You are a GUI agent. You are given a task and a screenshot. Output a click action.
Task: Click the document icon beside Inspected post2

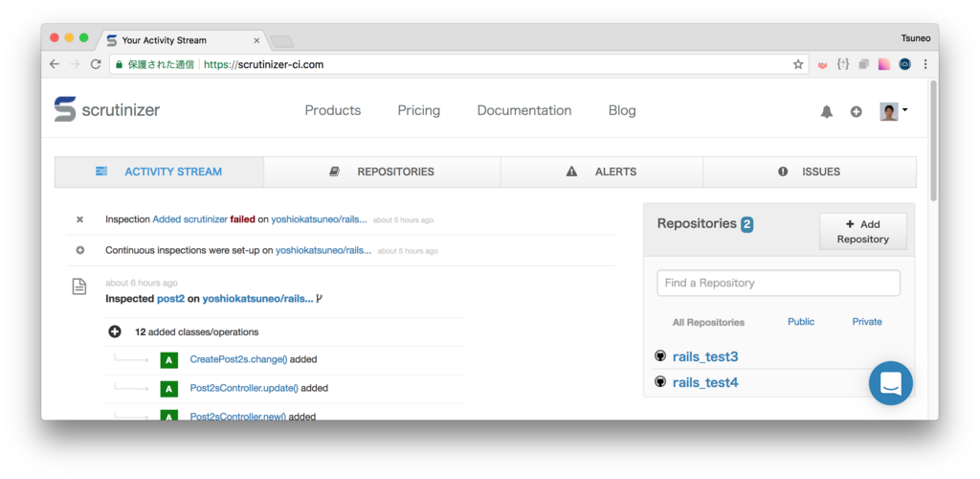(x=79, y=287)
